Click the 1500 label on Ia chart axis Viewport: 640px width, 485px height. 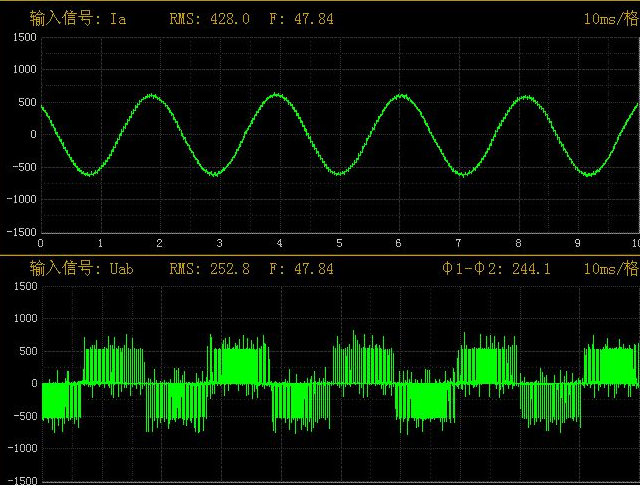[x=23, y=37]
